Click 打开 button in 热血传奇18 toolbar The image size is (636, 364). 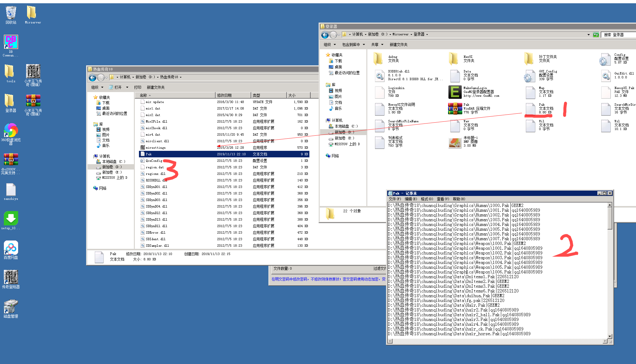116,87
